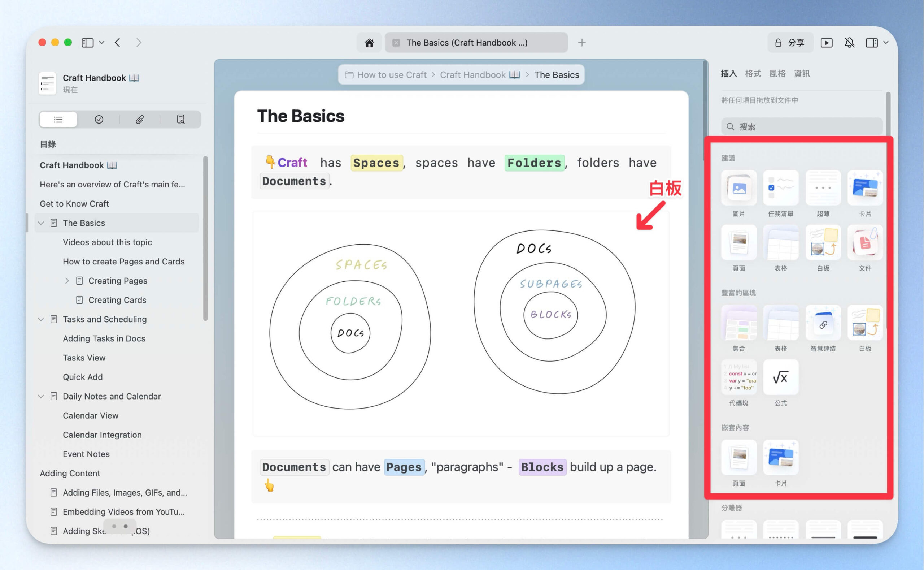
Task: Start presentation mode with the play icon
Action: coord(827,43)
